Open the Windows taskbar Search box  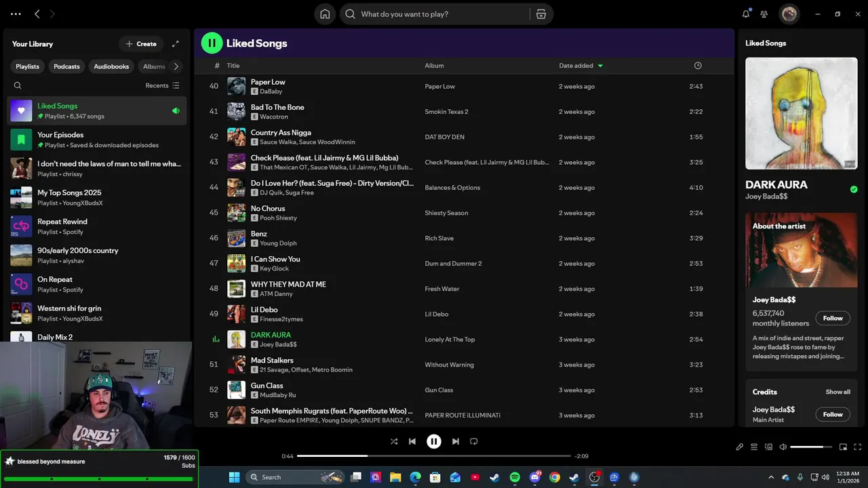(295, 477)
